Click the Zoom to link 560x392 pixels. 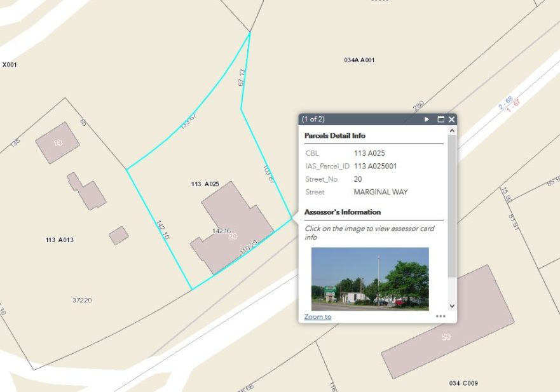point(317,316)
